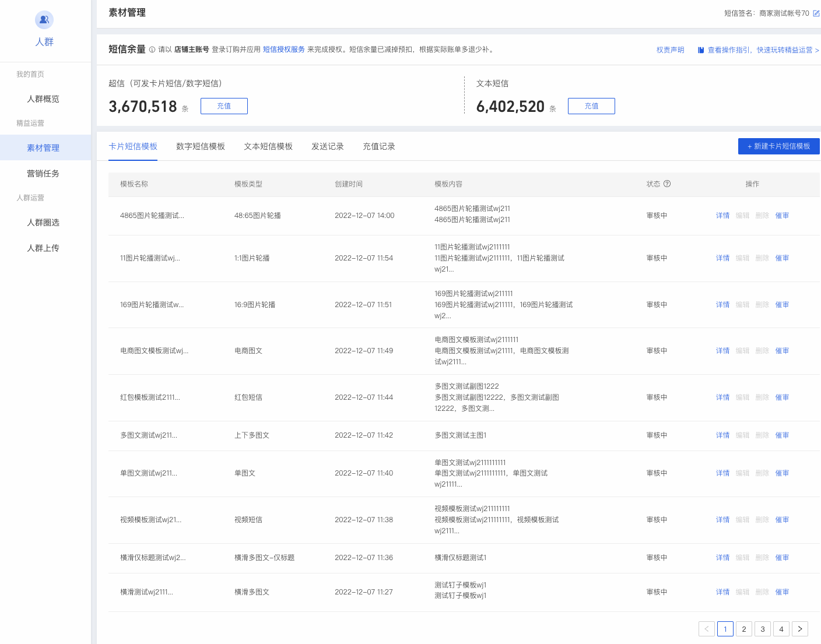Viewport: 821px width, 644px height.
Task: Switch to 数字短信模板 tab
Action: pyautogui.click(x=201, y=146)
